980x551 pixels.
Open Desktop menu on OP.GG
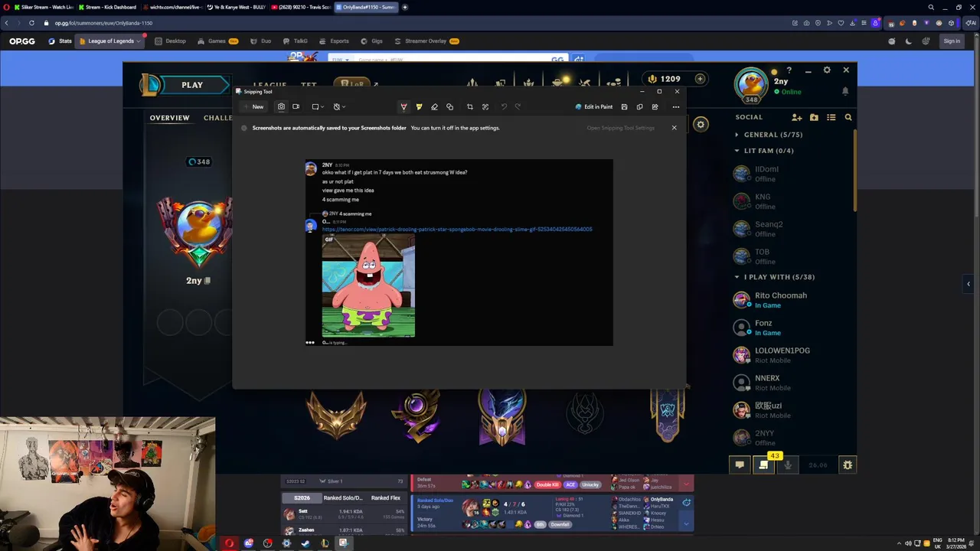click(x=170, y=41)
